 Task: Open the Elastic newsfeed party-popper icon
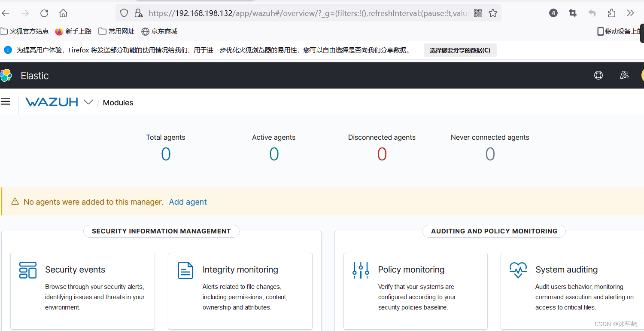(x=624, y=75)
